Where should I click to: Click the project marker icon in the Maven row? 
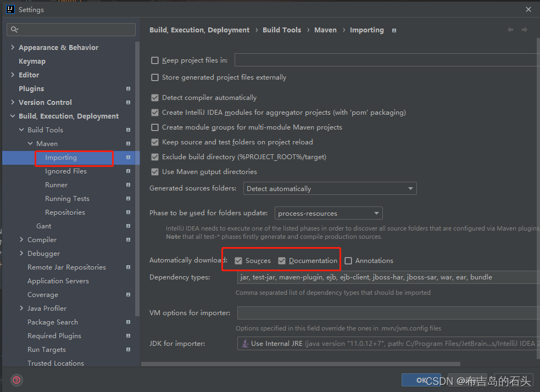(x=128, y=143)
